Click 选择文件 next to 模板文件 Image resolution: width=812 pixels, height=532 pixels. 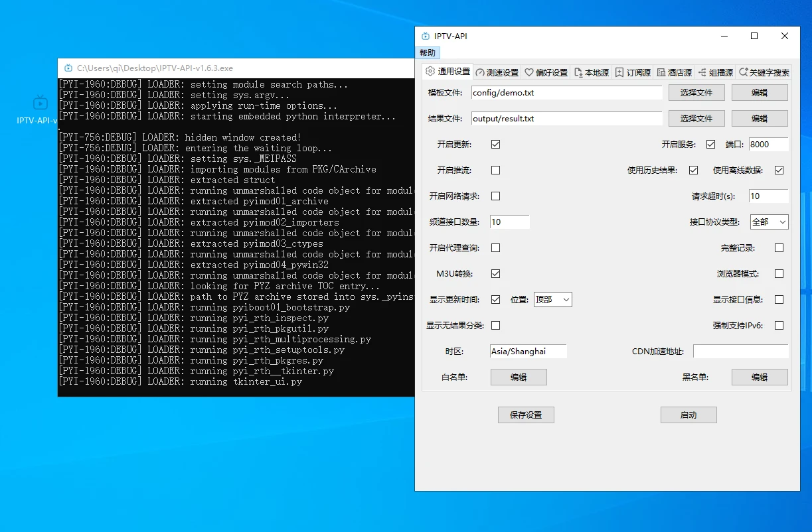[696, 93]
